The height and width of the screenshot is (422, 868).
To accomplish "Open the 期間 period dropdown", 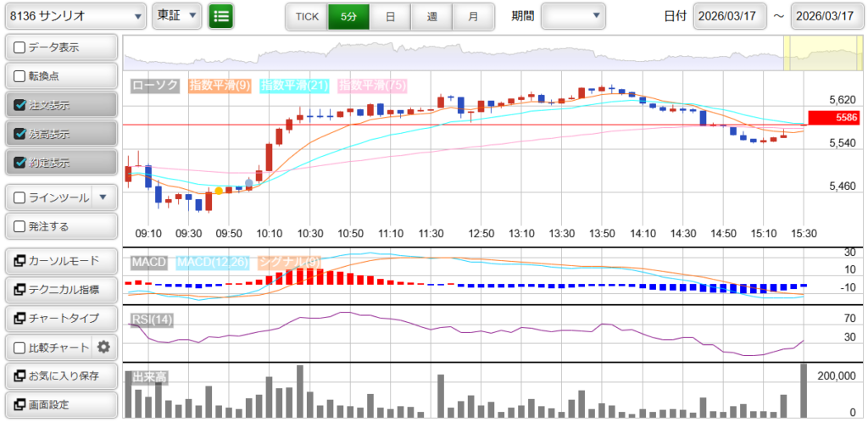I will (573, 16).
